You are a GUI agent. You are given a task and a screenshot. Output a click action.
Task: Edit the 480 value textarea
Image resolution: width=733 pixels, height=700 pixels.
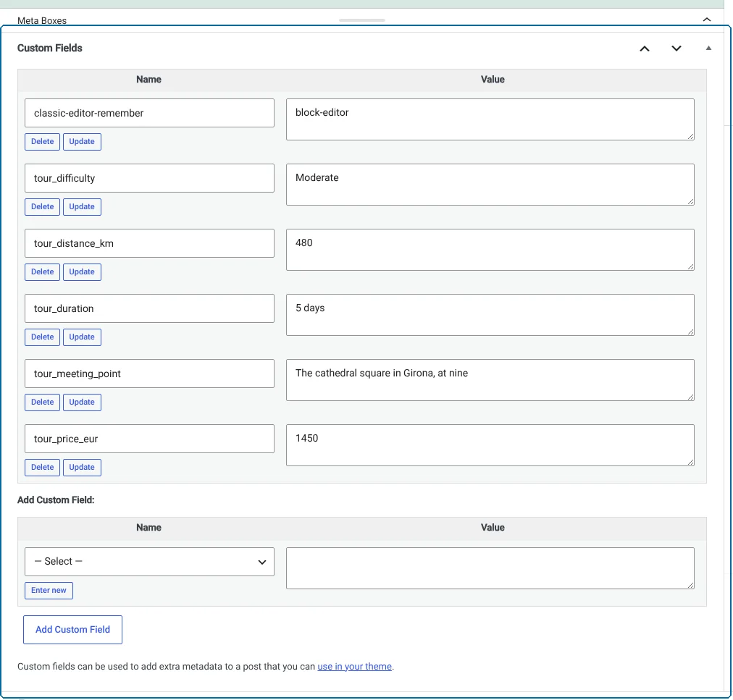tap(490, 250)
